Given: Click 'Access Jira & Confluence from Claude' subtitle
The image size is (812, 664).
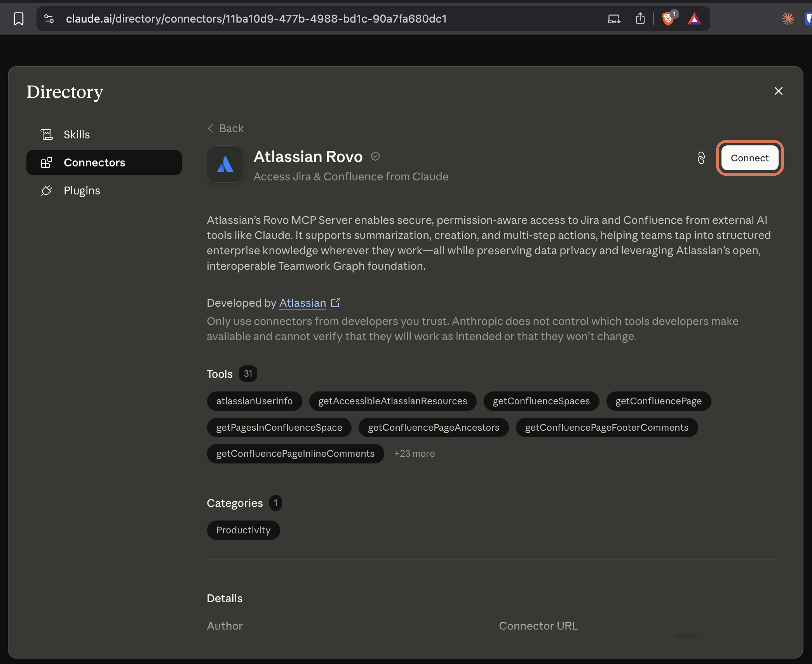Looking at the screenshot, I should (x=351, y=176).
